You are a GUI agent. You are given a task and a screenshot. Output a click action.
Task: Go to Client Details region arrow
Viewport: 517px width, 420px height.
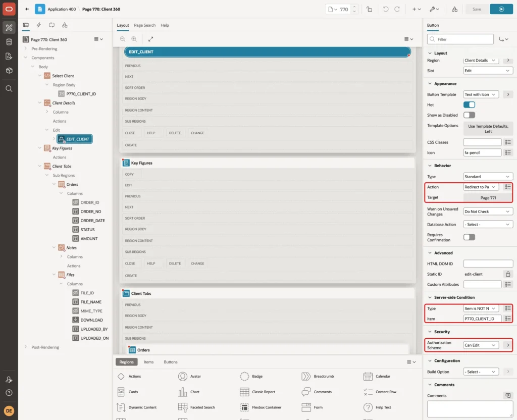(508, 61)
